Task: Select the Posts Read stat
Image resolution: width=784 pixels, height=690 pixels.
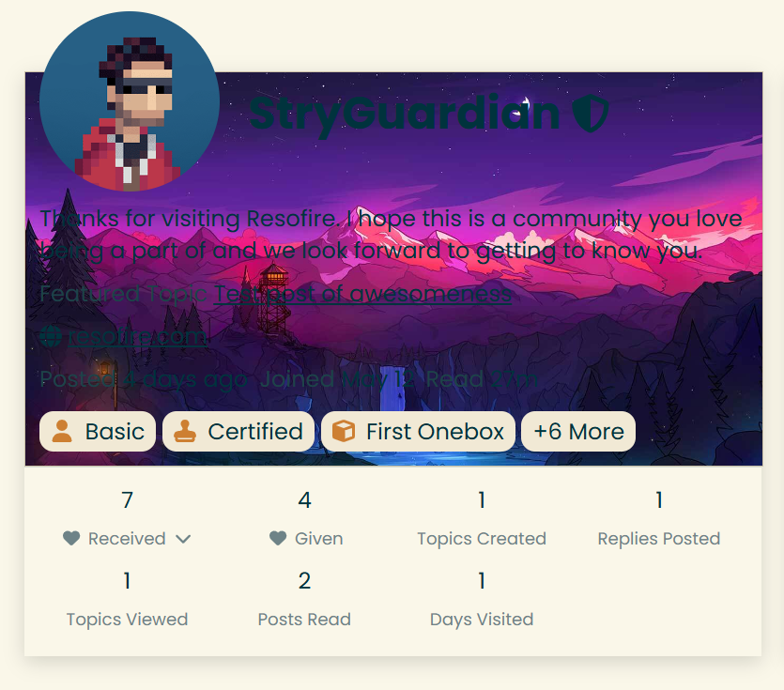Action: point(304,599)
